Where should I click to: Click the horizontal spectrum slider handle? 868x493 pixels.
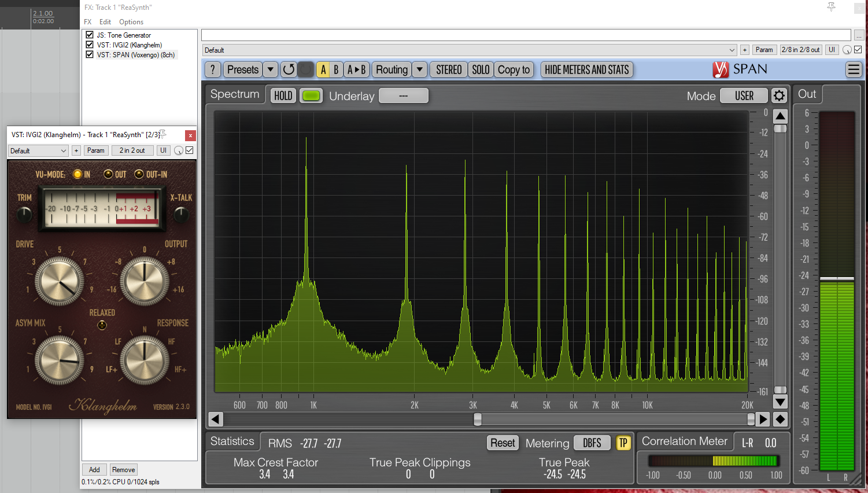(x=478, y=419)
